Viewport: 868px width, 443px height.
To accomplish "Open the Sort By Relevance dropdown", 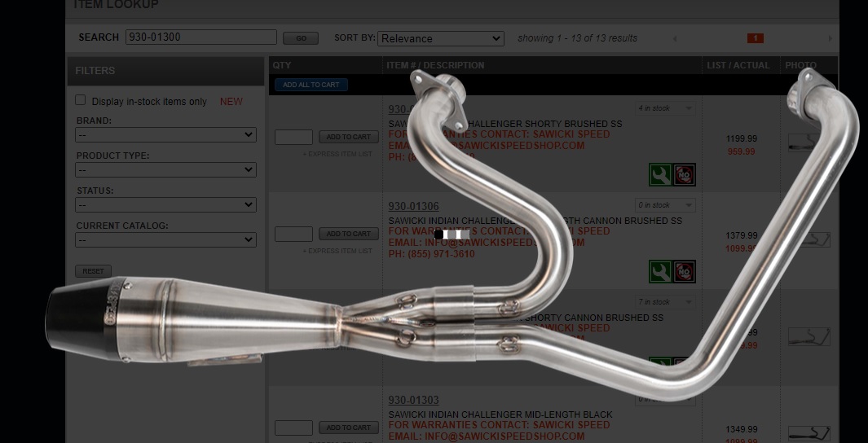I will click(x=441, y=38).
